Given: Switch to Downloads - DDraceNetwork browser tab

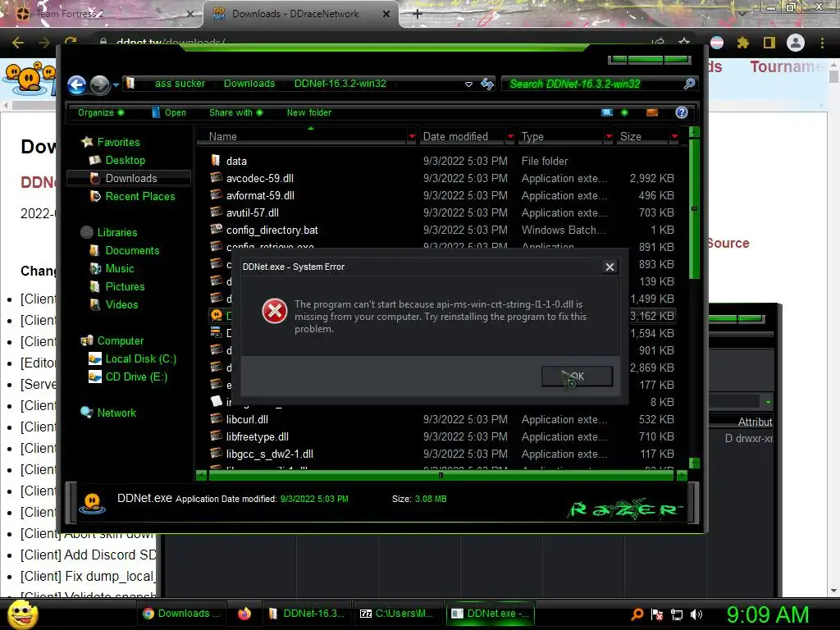Looking at the screenshot, I should [300, 14].
